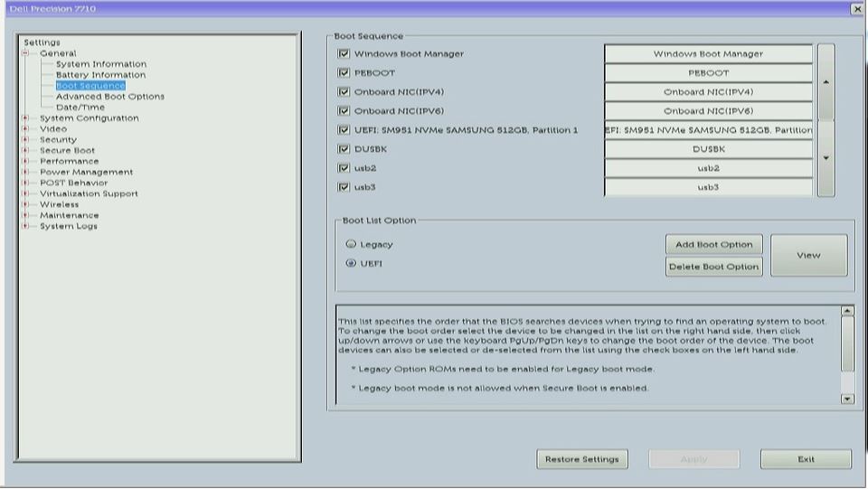Select Onboard NIC(IPV4) in order list
Viewport: 868px width, 489px height.
coord(709,92)
